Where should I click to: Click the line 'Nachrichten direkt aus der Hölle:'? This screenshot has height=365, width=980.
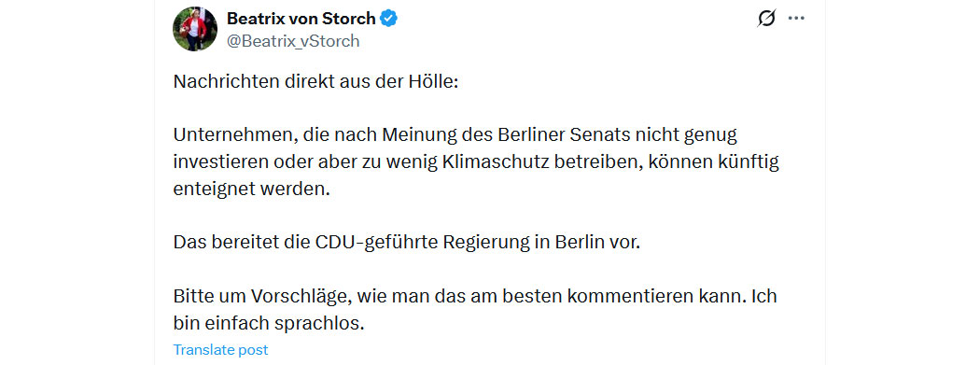point(315,82)
